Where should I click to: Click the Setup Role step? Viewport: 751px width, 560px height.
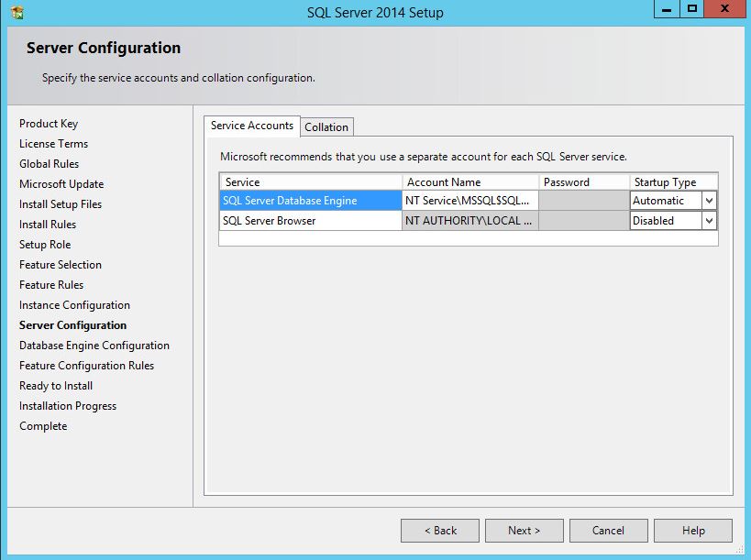pyautogui.click(x=45, y=244)
